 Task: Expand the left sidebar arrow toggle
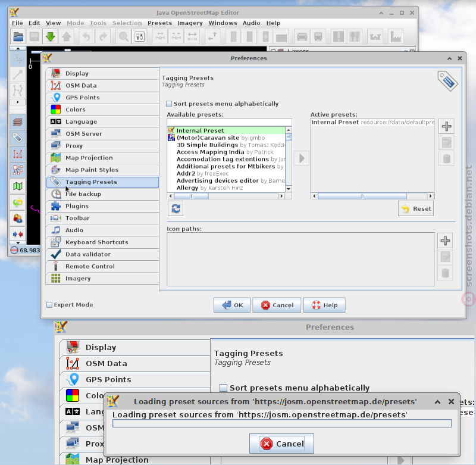pyautogui.click(x=18, y=102)
